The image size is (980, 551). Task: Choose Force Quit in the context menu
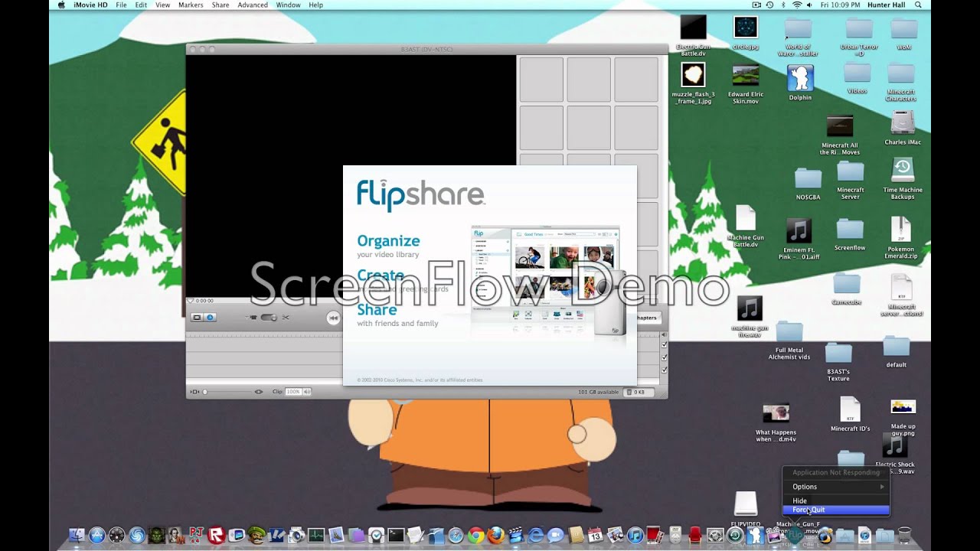pyautogui.click(x=836, y=510)
